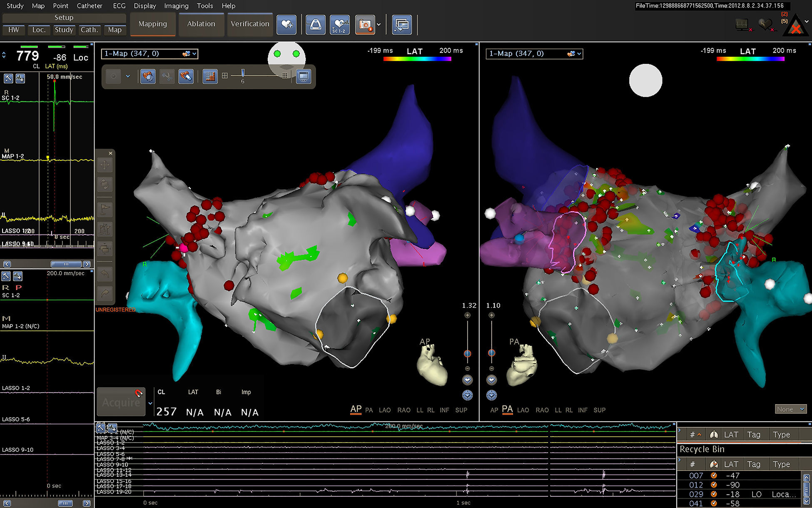Click the window layout switcher icon
This screenshot has width=812, height=508.
point(401,25)
